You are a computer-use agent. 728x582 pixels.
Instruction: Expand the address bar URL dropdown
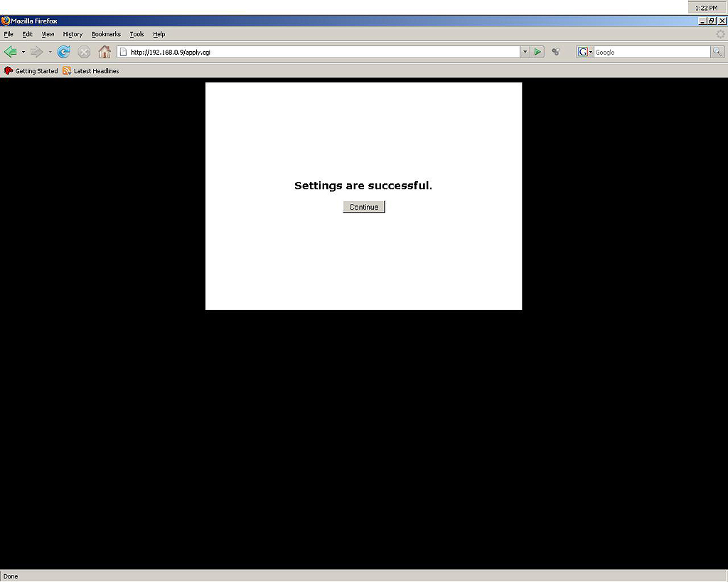525,52
